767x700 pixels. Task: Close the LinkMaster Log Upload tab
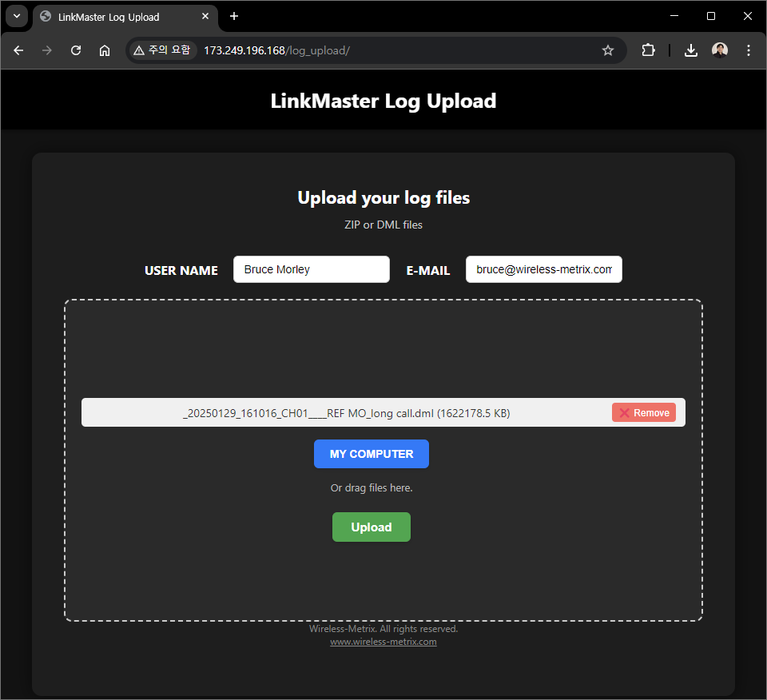[x=205, y=16]
